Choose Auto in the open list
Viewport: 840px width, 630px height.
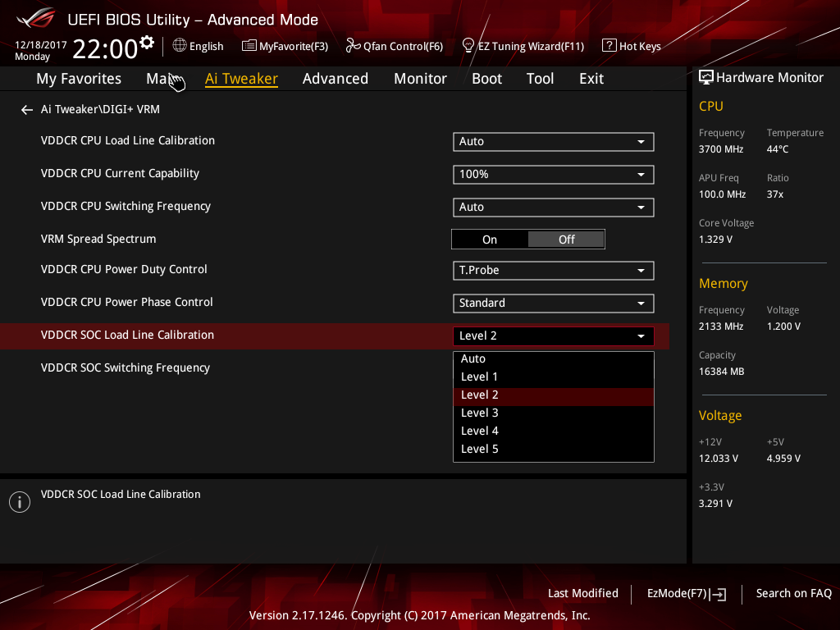tap(554, 359)
